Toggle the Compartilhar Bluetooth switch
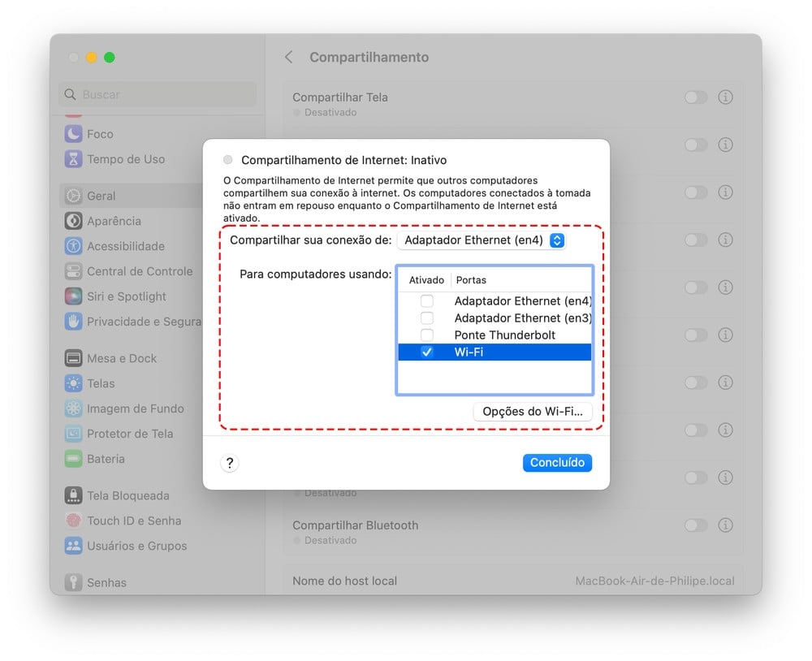The width and height of the screenshot is (812, 661). point(696,525)
